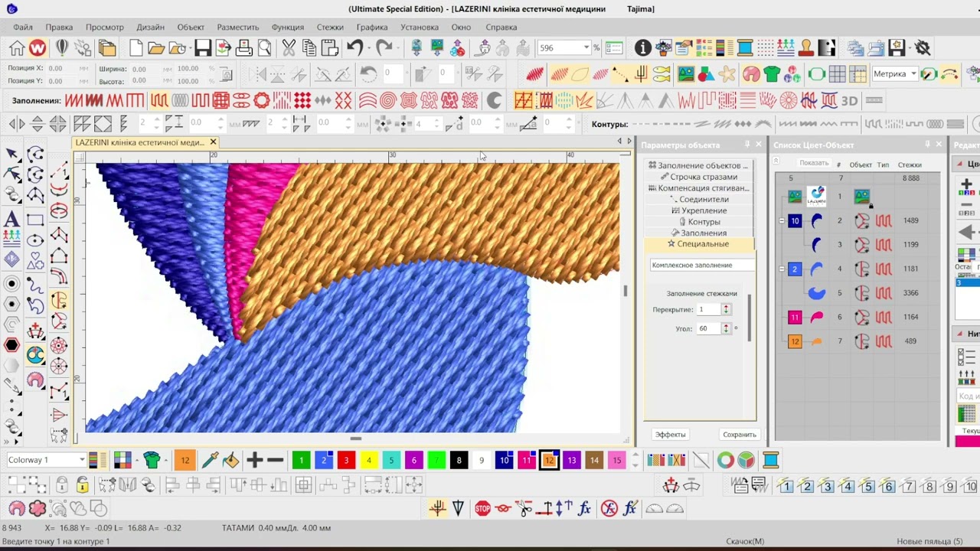Create a new blank design file
This screenshot has width=980, height=551.
tap(136, 48)
